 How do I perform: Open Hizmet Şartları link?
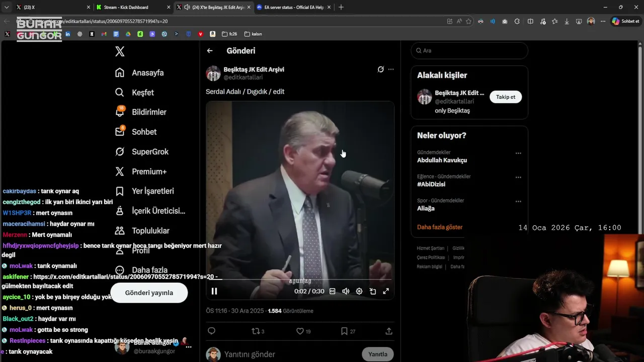[431, 248]
